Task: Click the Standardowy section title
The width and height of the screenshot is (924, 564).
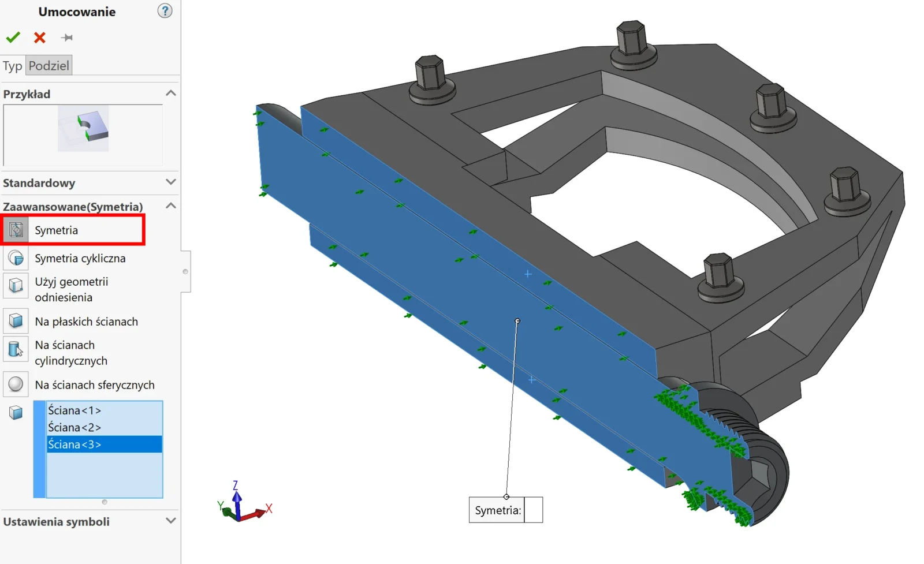Action: tap(39, 183)
